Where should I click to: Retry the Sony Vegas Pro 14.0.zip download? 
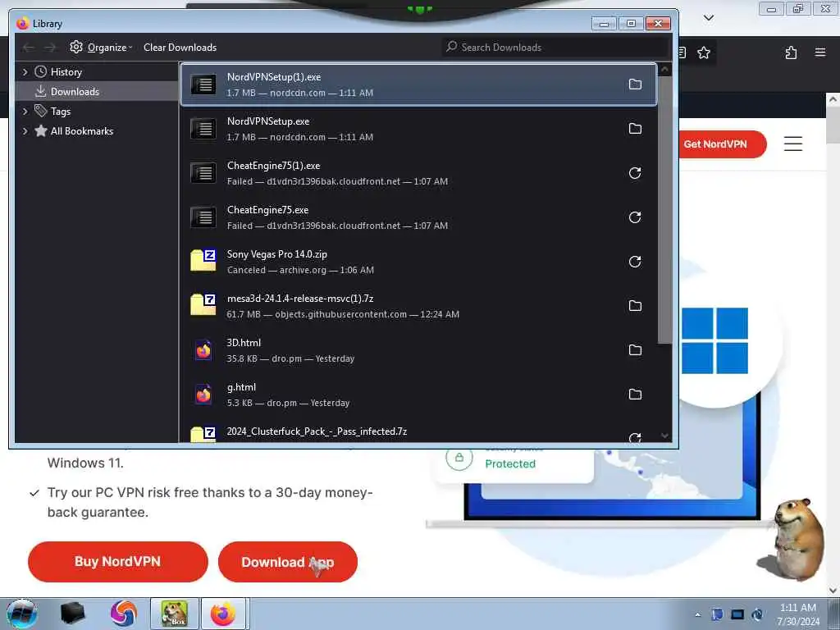pos(635,262)
